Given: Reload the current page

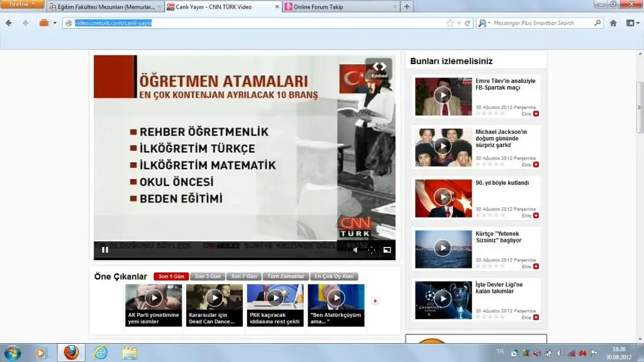Looking at the screenshot, I should 467,23.
